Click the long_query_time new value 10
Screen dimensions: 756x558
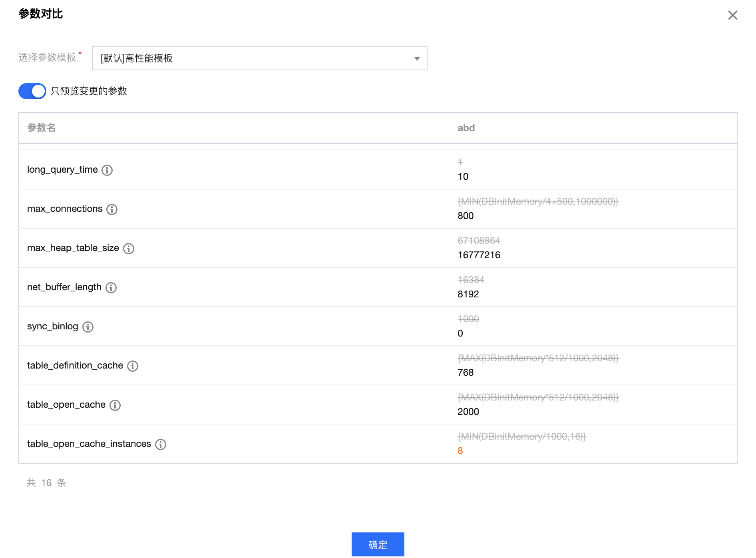[x=463, y=177]
